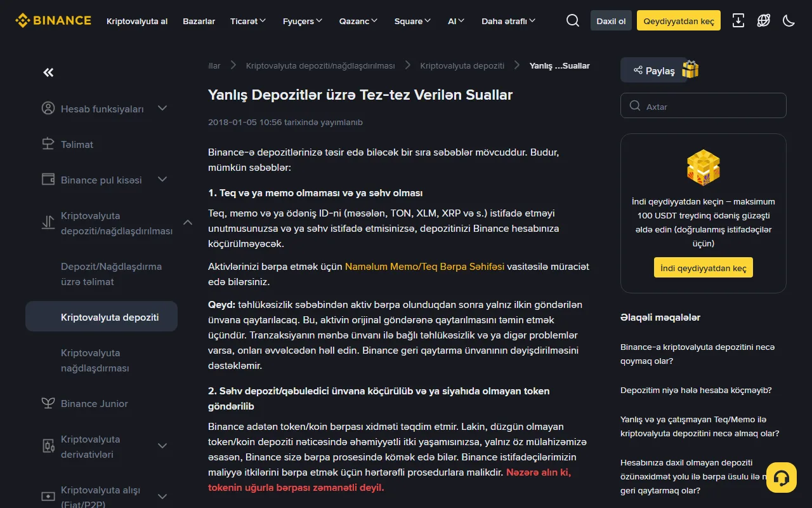The image size is (812, 508).
Task: Click article title Yanlış Depozitlər üzrə Tez-tez Verilən Suallar
Action: point(360,95)
